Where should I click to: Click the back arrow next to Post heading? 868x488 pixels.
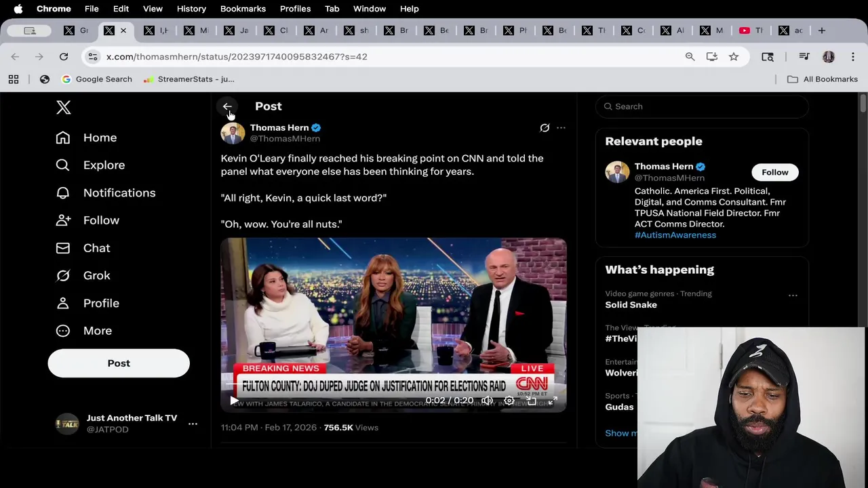point(227,106)
